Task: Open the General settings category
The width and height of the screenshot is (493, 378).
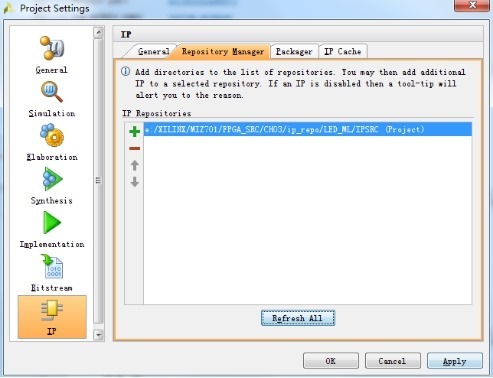Action: click(x=52, y=55)
